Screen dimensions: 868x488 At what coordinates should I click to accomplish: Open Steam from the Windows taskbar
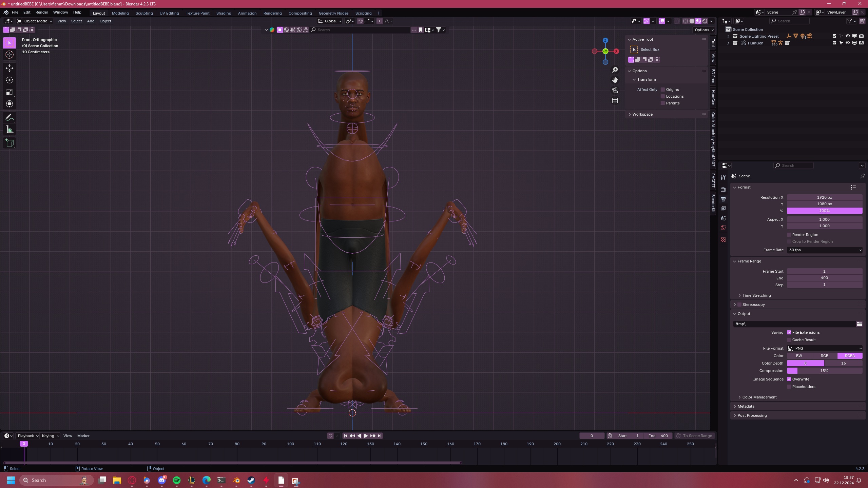(x=251, y=480)
